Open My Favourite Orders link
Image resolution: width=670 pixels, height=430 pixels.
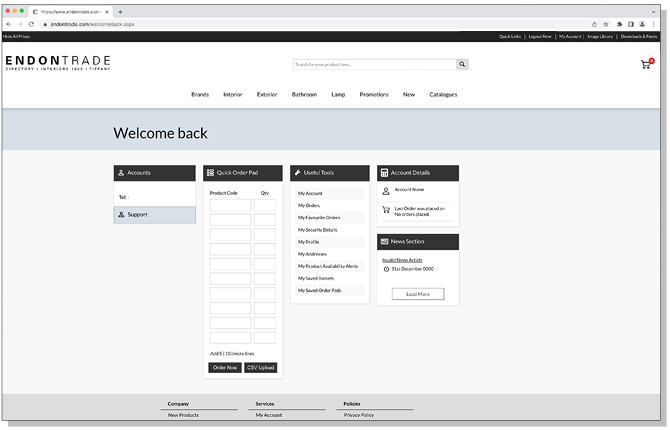click(x=319, y=217)
